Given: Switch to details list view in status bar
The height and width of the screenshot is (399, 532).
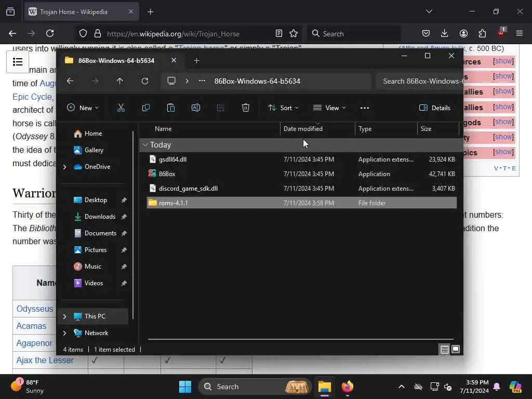Looking at the screenshot, I should pos(445,349).
